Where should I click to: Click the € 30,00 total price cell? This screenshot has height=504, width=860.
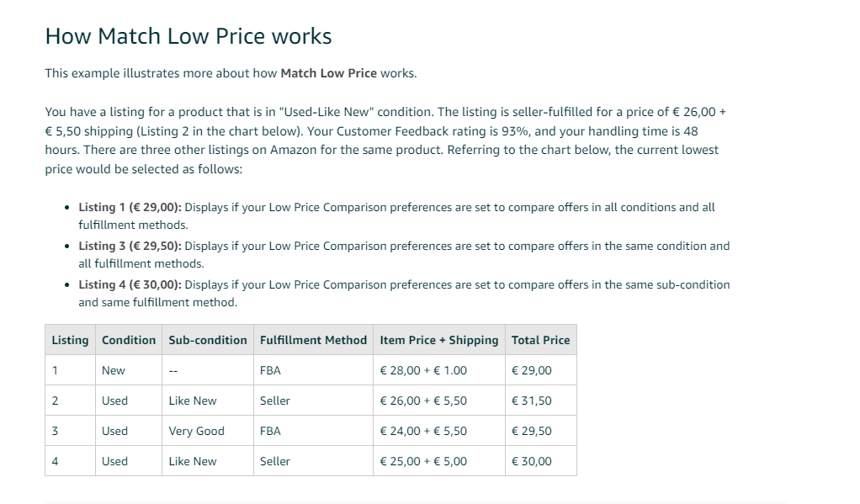541,461
